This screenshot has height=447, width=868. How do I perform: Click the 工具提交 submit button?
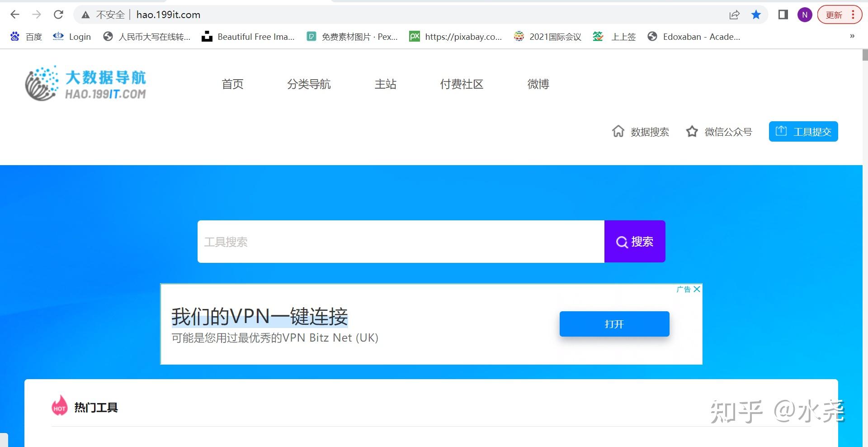click(803, 131)
